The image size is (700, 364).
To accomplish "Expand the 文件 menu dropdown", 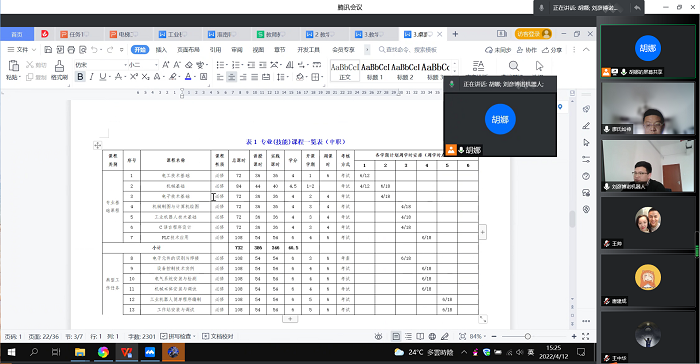I will pos(21,50).
